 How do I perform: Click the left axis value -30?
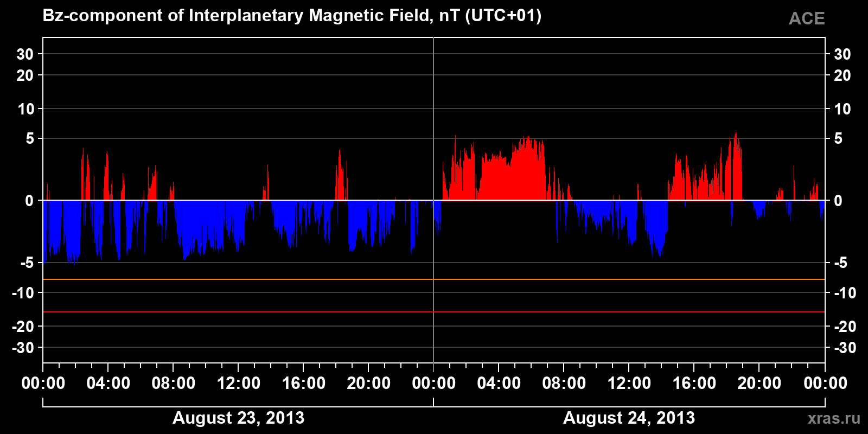[23, 348]
